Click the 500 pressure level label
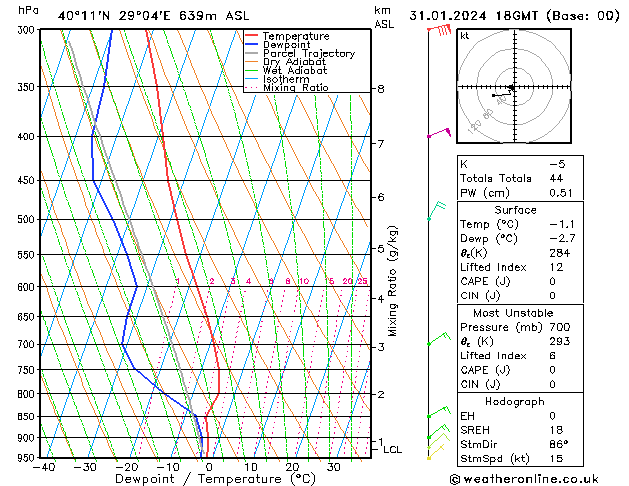The height and width of the screenshot is (486, 629). click(28, 219)
